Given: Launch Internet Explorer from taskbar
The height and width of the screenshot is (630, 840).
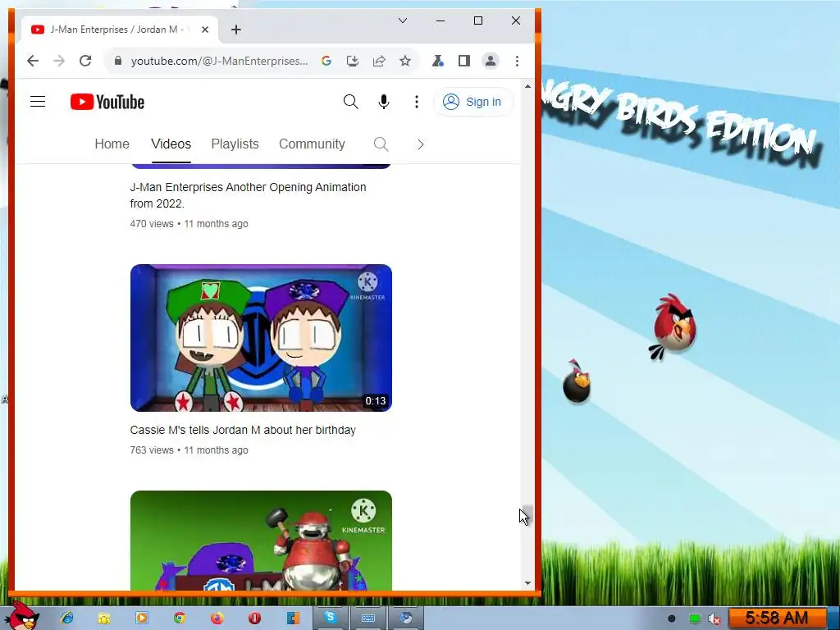Looking at the screenshot, I should click(x=67, y=619).
